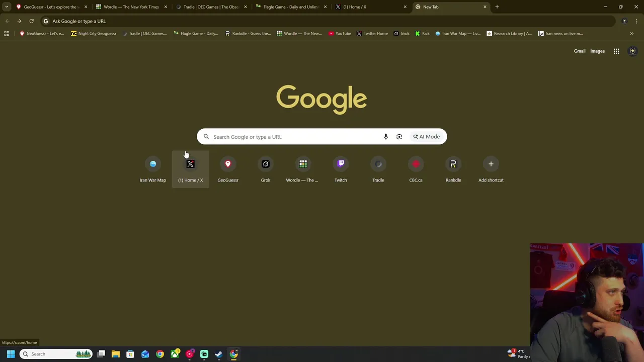The width and height of the screenshot is (644, 362).
Task: Open the Grok shortcut tile
Action: [266, 169]
